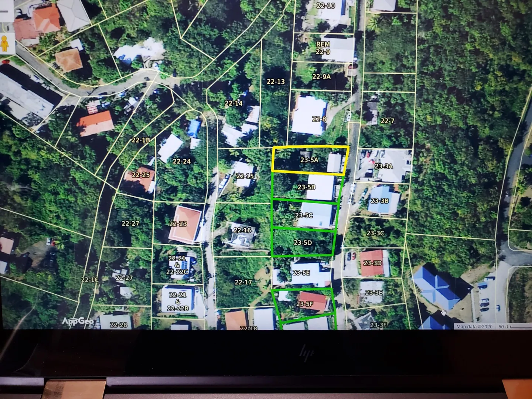The width and height of the screenshot is (532, 399).
Task: Select parcel 23-5D on the map
Action: point(303,242)
